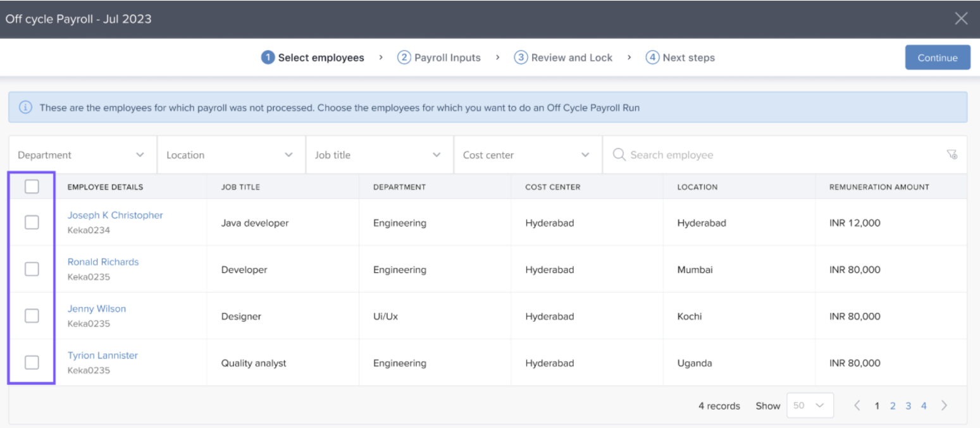The width and height of the screenshot is (980, 428).
Task: Toggle the select-all employees checkbox
Action: (32, 187)
